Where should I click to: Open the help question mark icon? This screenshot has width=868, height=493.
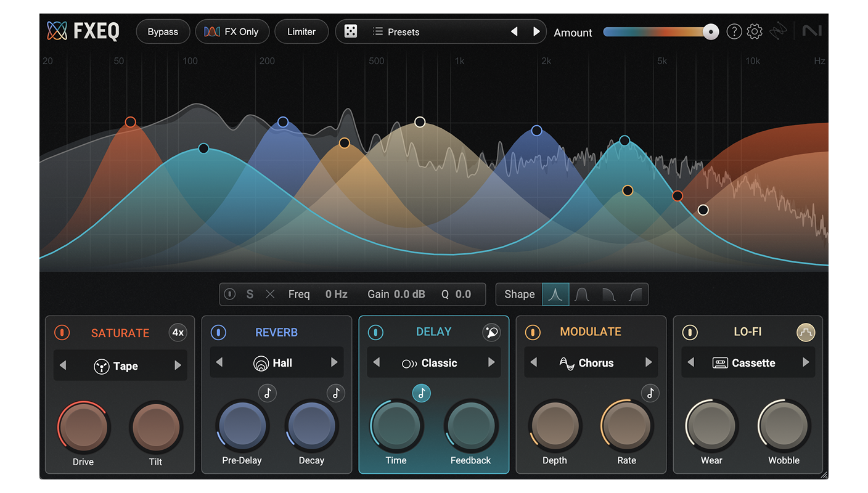pyautogui.click(x=734, y=31)
